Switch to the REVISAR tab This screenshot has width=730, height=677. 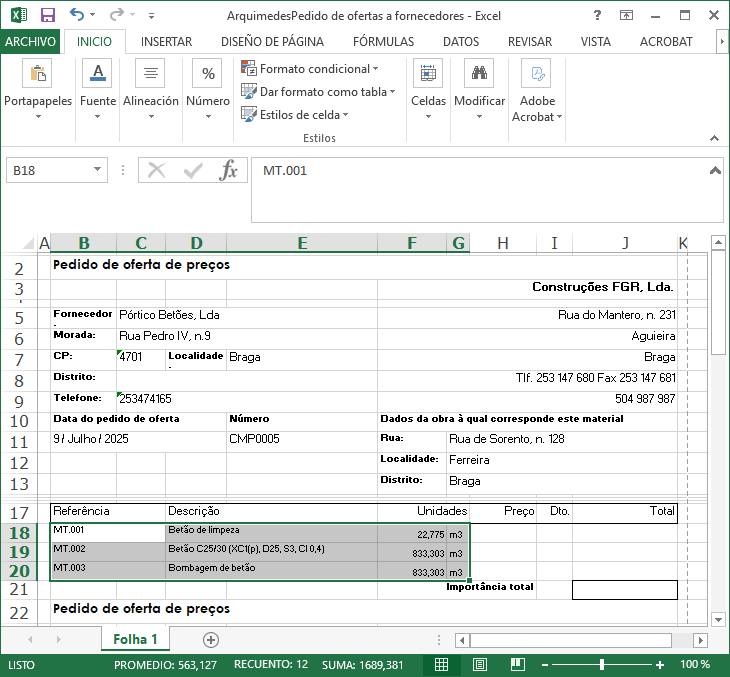530,41
